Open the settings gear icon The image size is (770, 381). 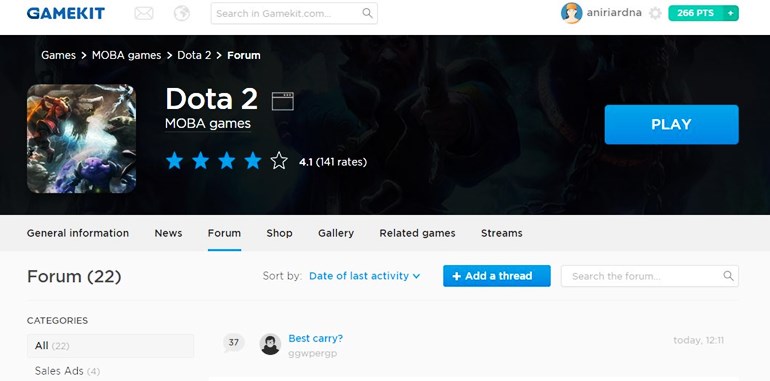(655, 13)
